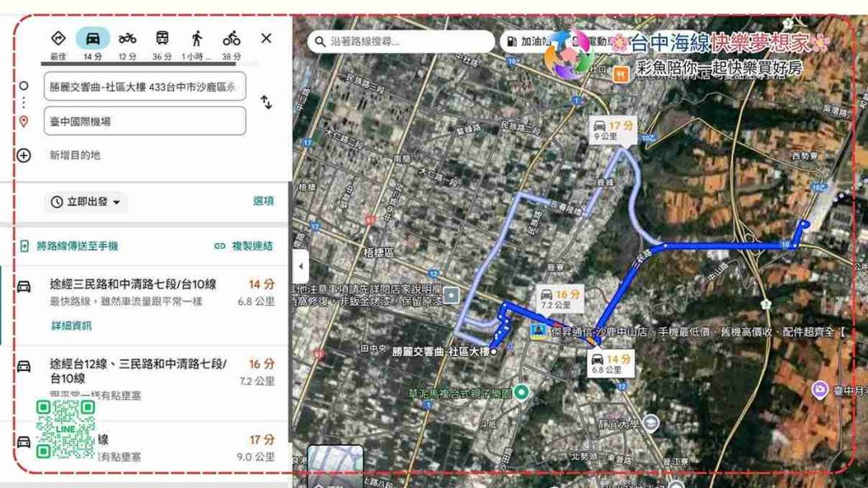Click the 新增目的地 plus icon
Viewport: 868px width, 488px height.
tap(24, 155)
